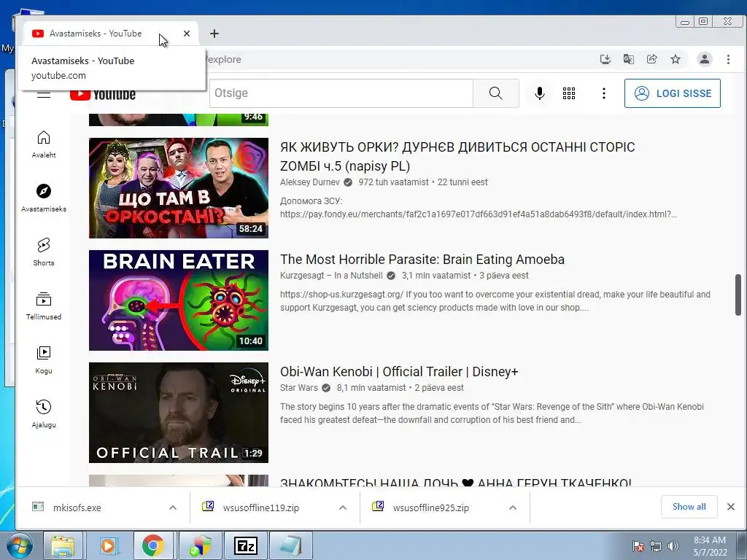Open a new tab with plus button
747x560 pixels.
pyautogui.click(x=214, y=34)
